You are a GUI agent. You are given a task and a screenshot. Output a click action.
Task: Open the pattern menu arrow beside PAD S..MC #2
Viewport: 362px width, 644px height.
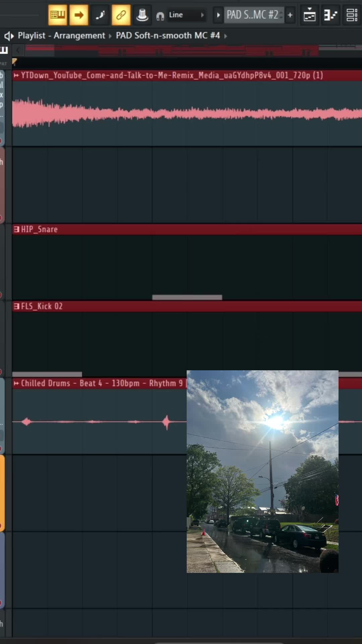pos(218,15)
